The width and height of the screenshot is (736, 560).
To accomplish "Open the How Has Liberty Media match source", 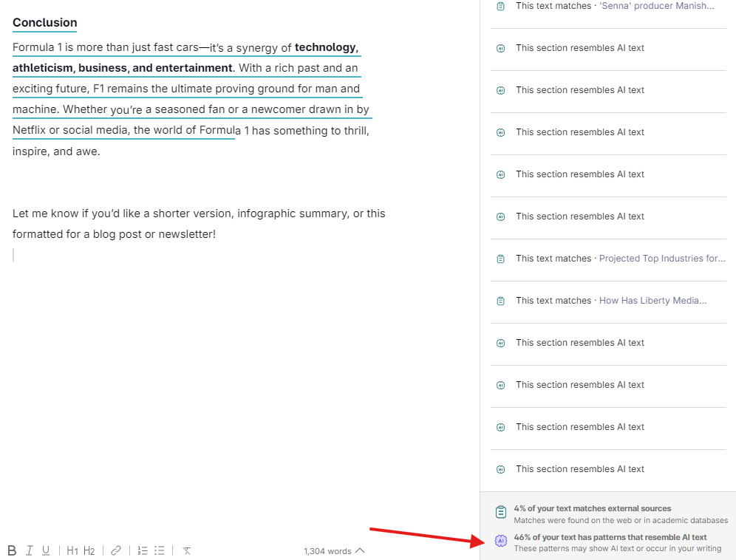I will point(652,301).
